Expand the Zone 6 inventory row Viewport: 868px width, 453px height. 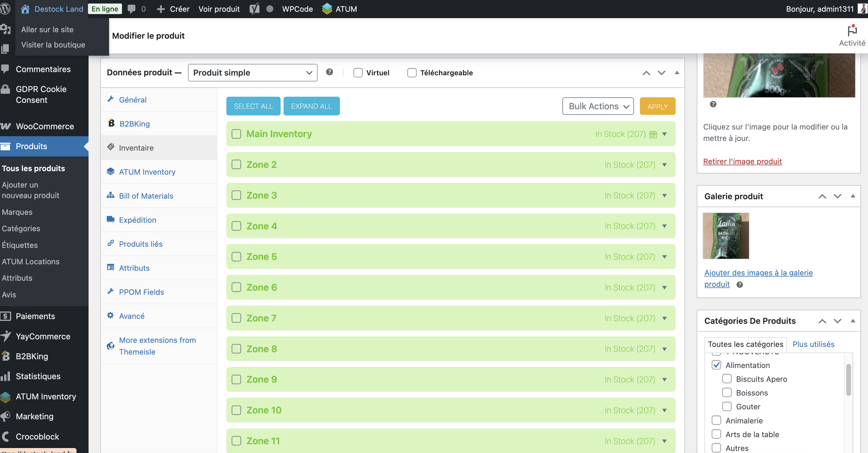(664, 288)
